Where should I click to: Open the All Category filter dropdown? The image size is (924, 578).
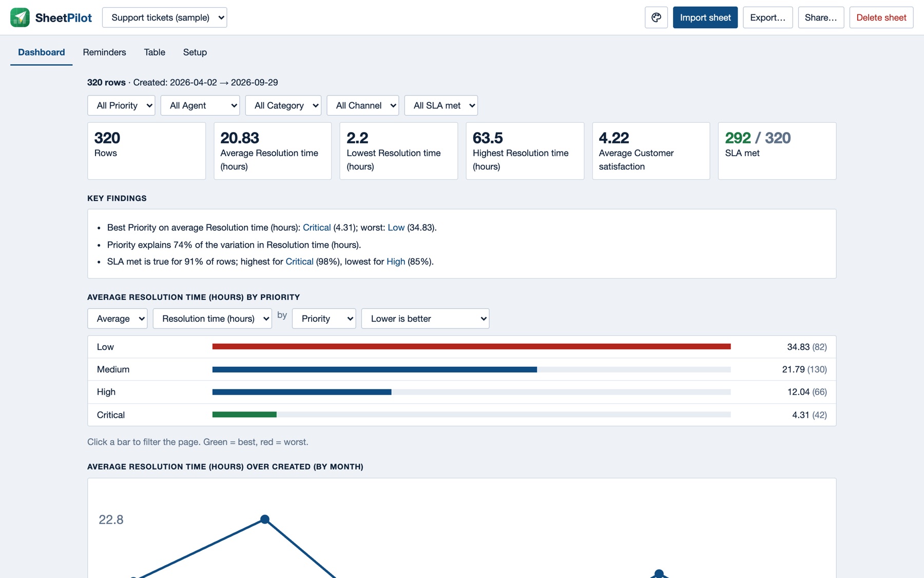[x=283, y=105]
